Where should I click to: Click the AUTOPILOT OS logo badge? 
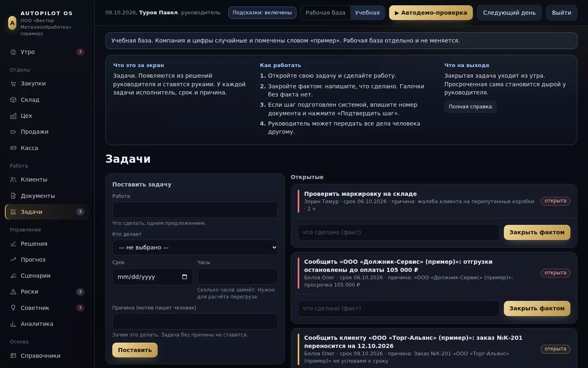[x=12, y=23]
